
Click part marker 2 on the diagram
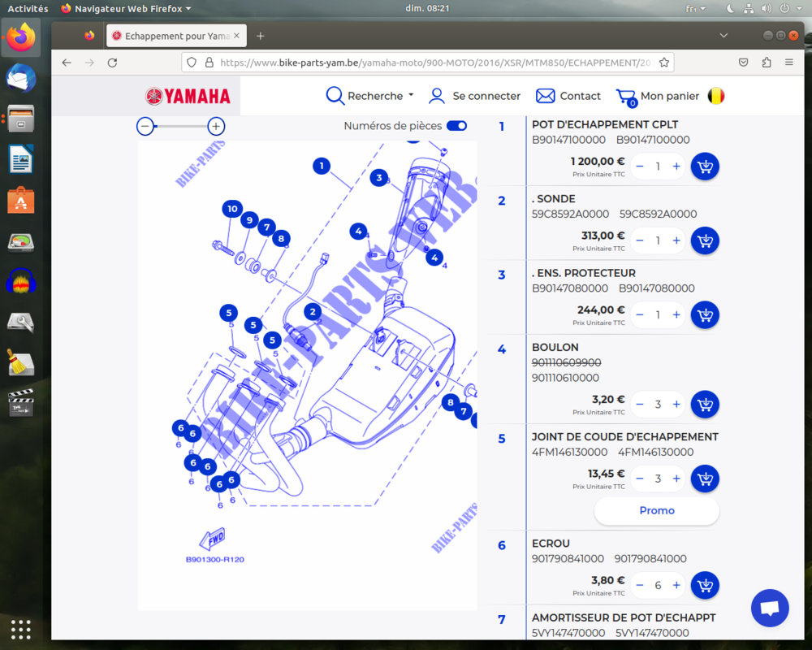coord(313,311)
